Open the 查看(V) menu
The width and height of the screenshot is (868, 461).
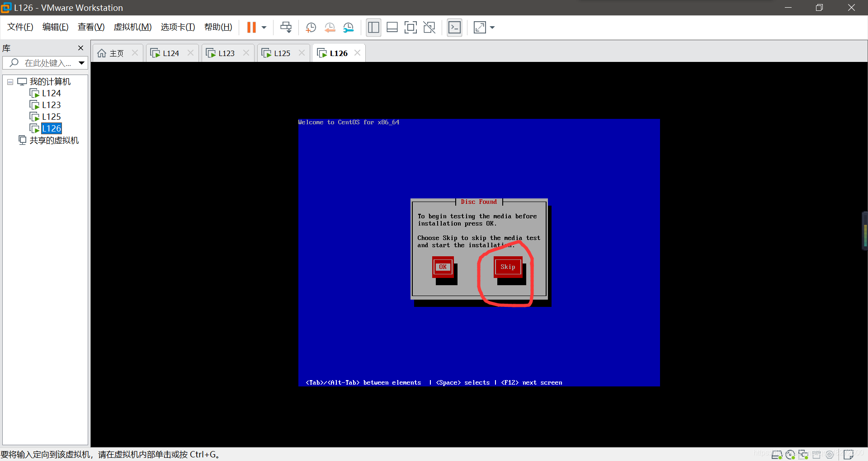(x=91, y=27)
